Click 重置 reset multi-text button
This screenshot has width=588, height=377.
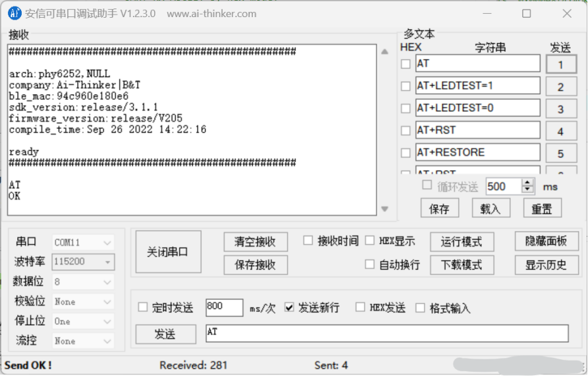coord(543,209)
